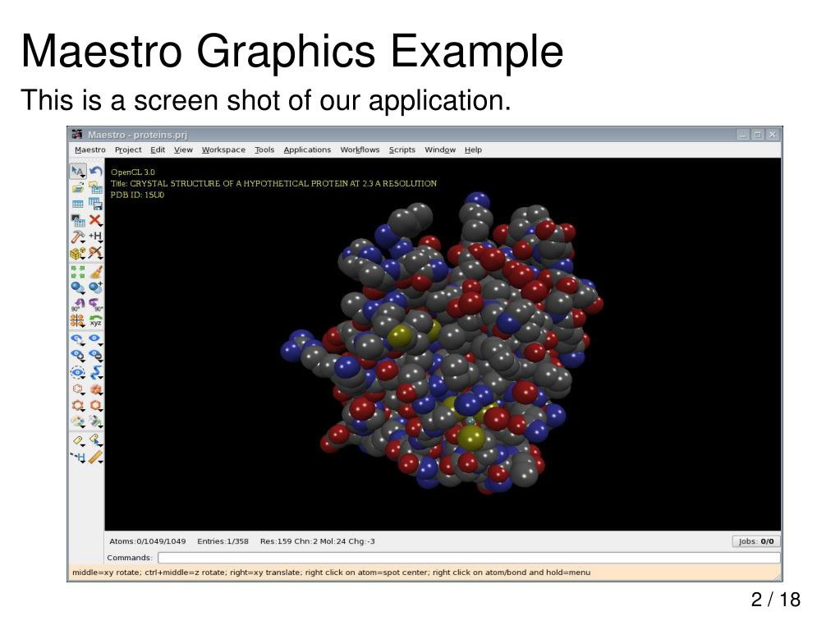Open the View menu
The width and height of the screenshot is (840, 630).
tap(183, 150)
